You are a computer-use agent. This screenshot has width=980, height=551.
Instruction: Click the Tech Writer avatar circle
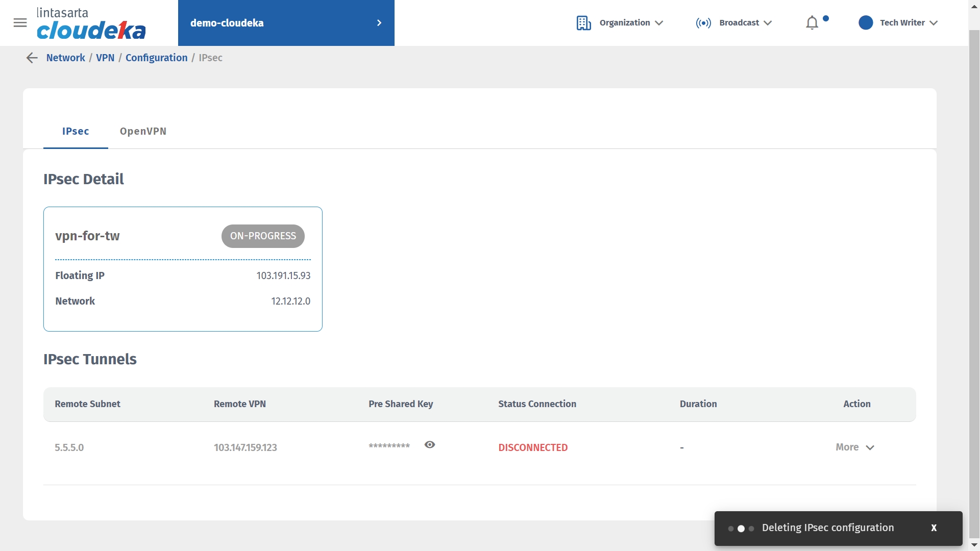pos(865,23)
